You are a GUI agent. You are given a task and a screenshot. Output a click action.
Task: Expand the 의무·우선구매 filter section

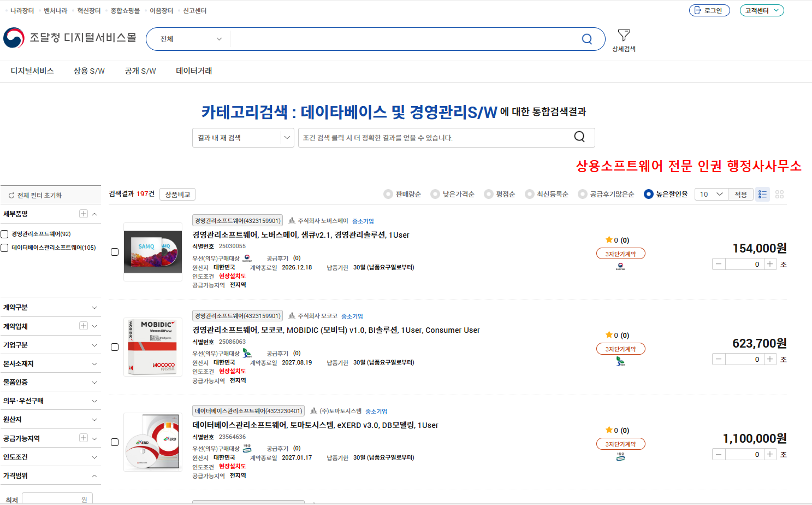point(50,401)
